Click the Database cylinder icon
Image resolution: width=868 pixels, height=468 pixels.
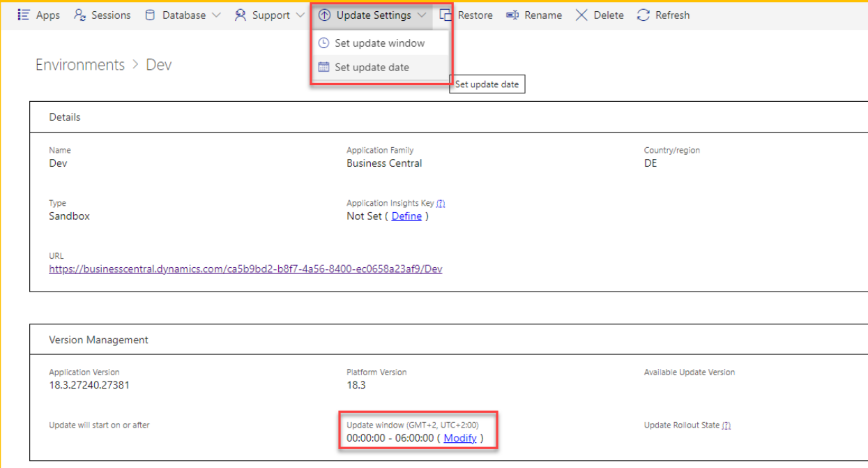coord(150,15)
